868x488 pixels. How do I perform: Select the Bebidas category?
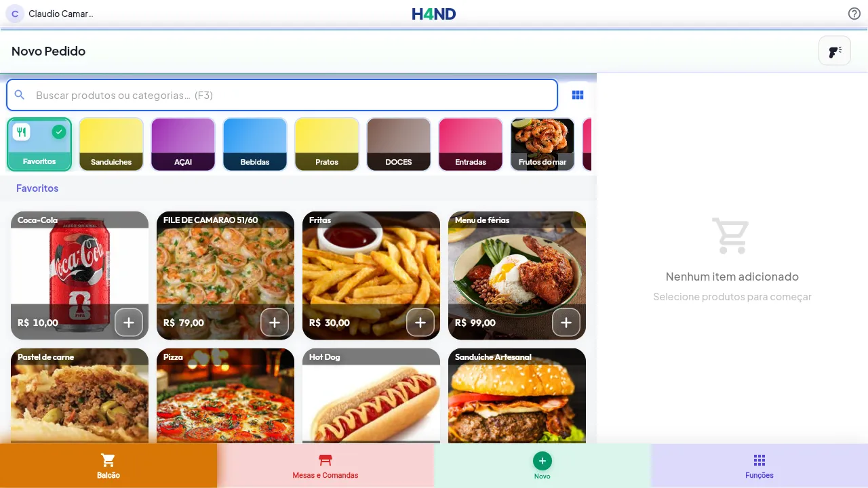click(x=255, y=144)
